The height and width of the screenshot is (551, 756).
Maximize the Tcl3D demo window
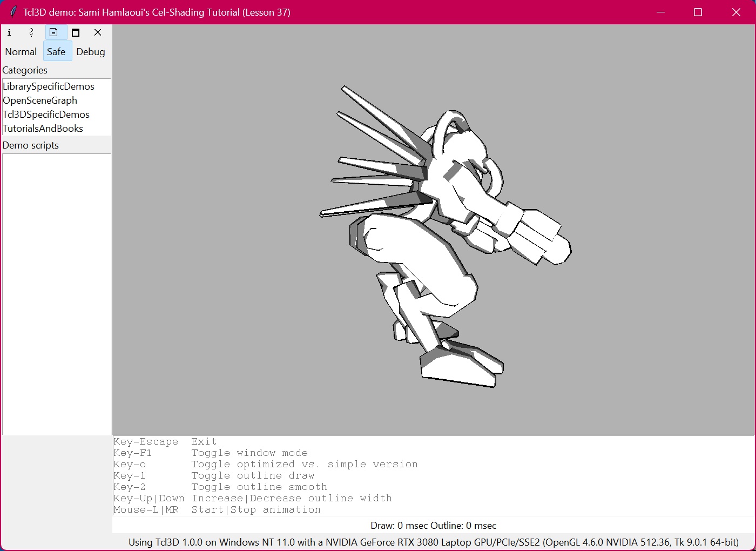tap(698, 12)
